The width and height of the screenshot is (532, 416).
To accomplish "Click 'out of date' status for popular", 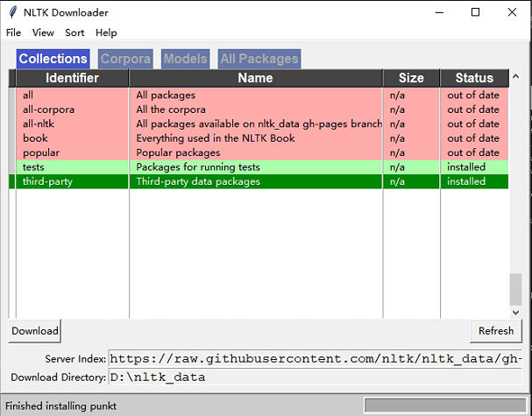I will pos(473,152).
